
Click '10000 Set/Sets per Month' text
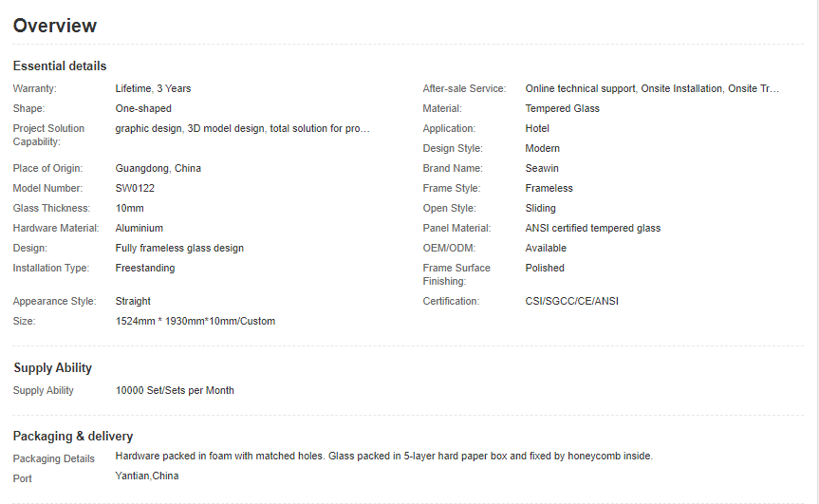coord(175,390)
